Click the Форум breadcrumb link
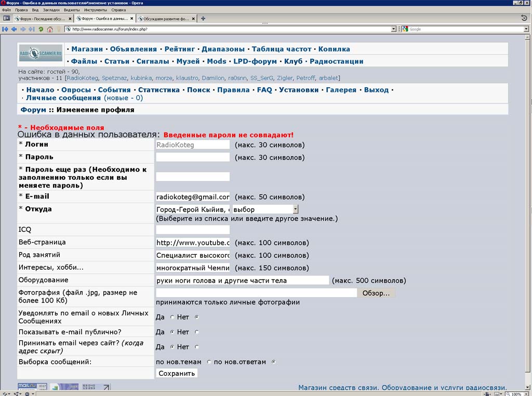 (33, 110)
